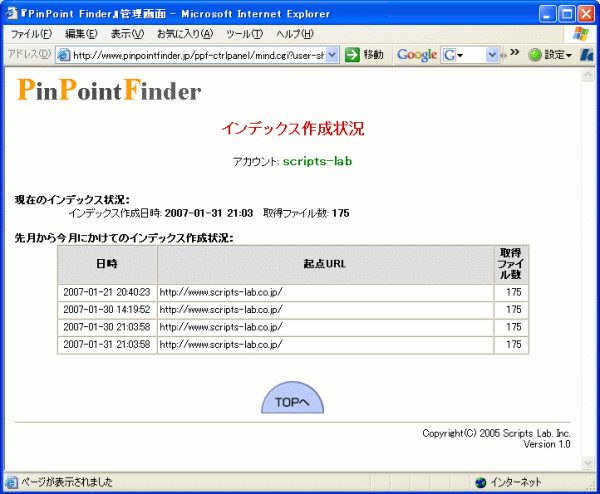Open the ツール(T) menu

[x=245, y=34]
